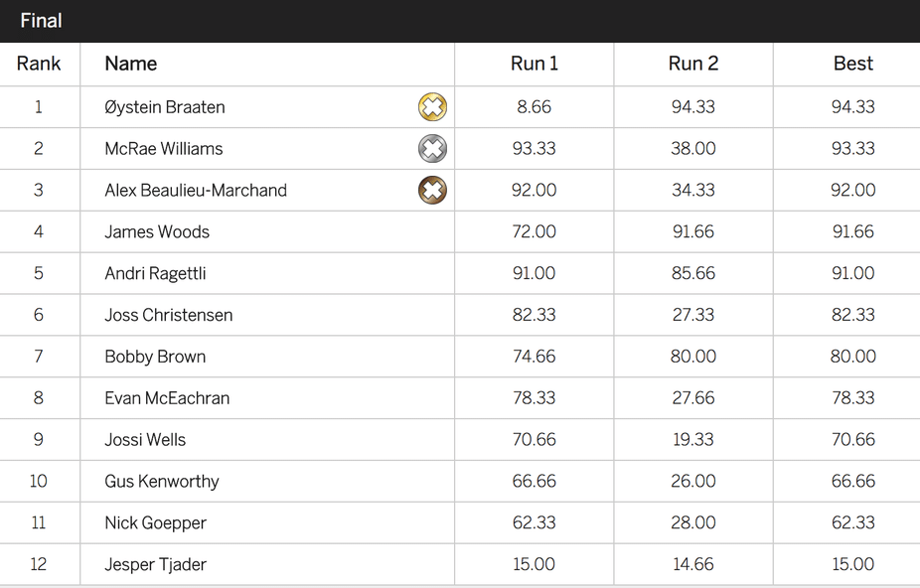
Task: Click the silver medal icon beside McRae Williams
Action: pyautogui.click(x=432, y=148)
